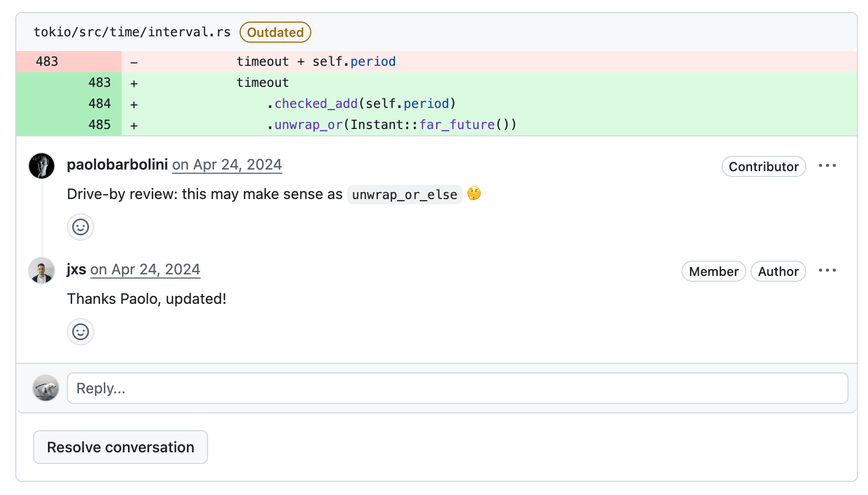Open the tokio/src/time/interval.rs file link
Image resolution: width=868 pixels, height=495 pixels.
click(132, 32)
